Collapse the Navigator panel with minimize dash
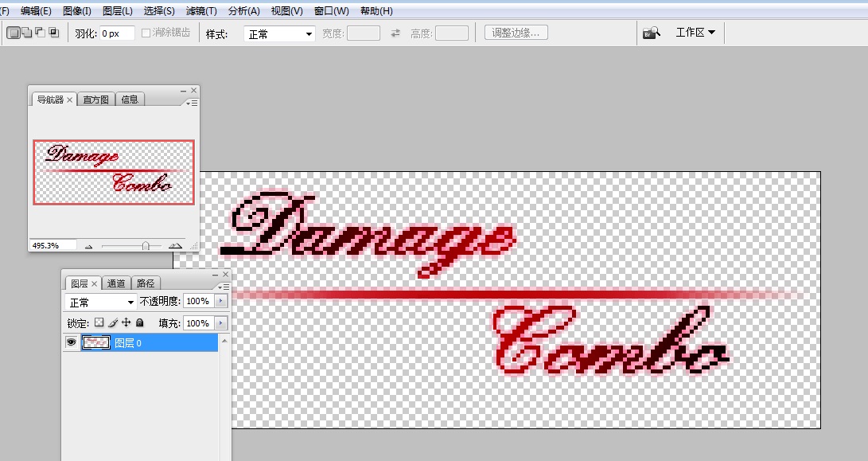868x461 pixels. [x=183, y=91]
